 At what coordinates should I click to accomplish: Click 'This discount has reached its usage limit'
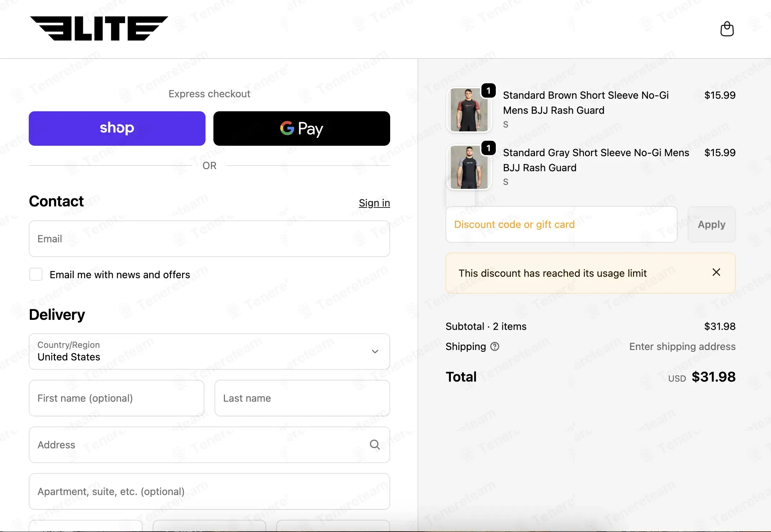[553, 273]
